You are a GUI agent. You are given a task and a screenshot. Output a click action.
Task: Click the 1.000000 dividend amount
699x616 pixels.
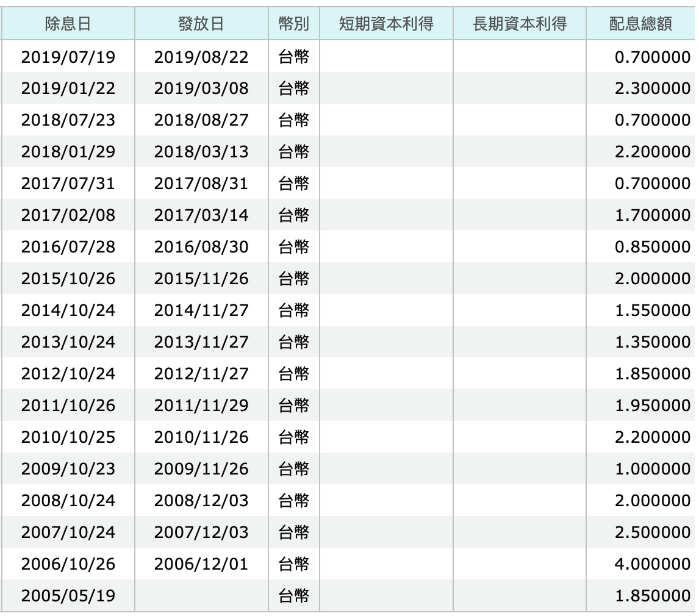(x=653, y=468)
